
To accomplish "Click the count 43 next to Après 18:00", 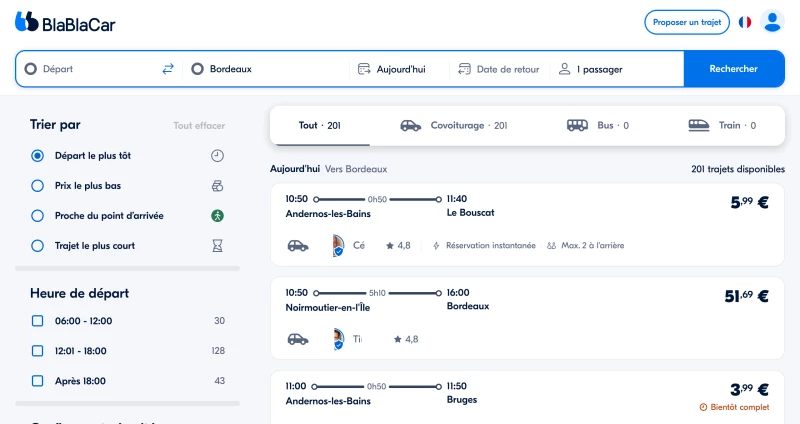I will (x=219, y=381).
